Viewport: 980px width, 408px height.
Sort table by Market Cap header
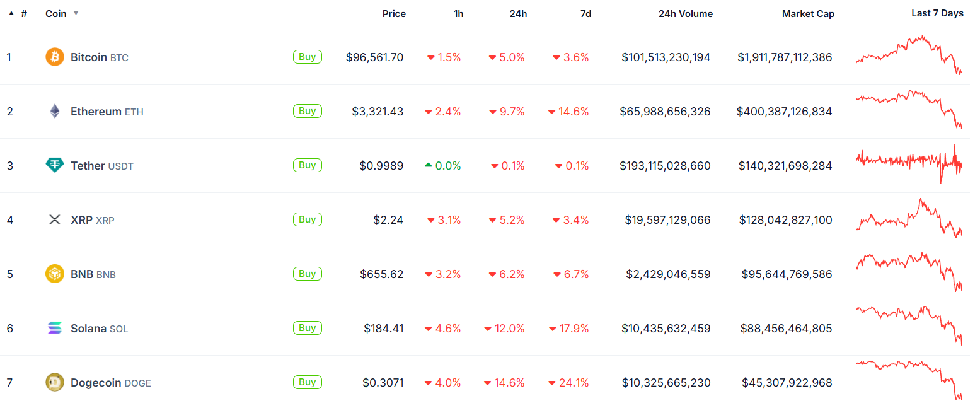point(808,14)
